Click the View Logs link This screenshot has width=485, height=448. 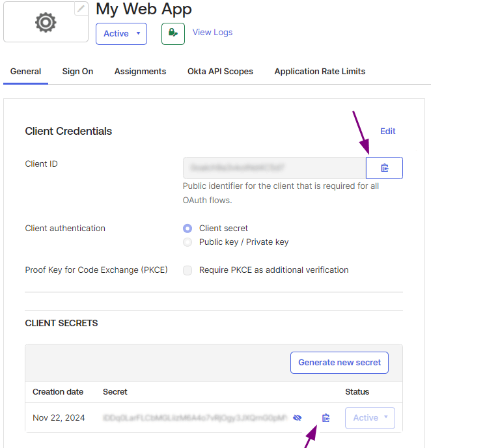click(212, 33)
